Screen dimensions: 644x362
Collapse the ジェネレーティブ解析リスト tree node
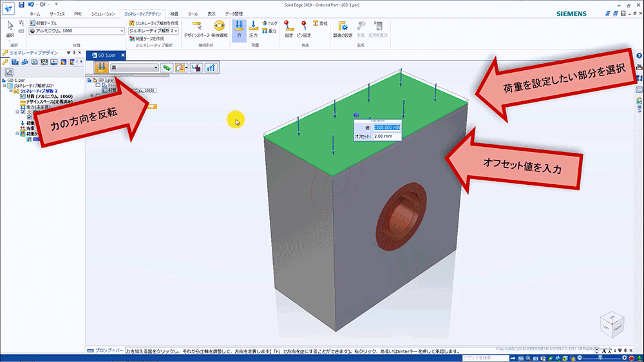click(x=5, y=86)
